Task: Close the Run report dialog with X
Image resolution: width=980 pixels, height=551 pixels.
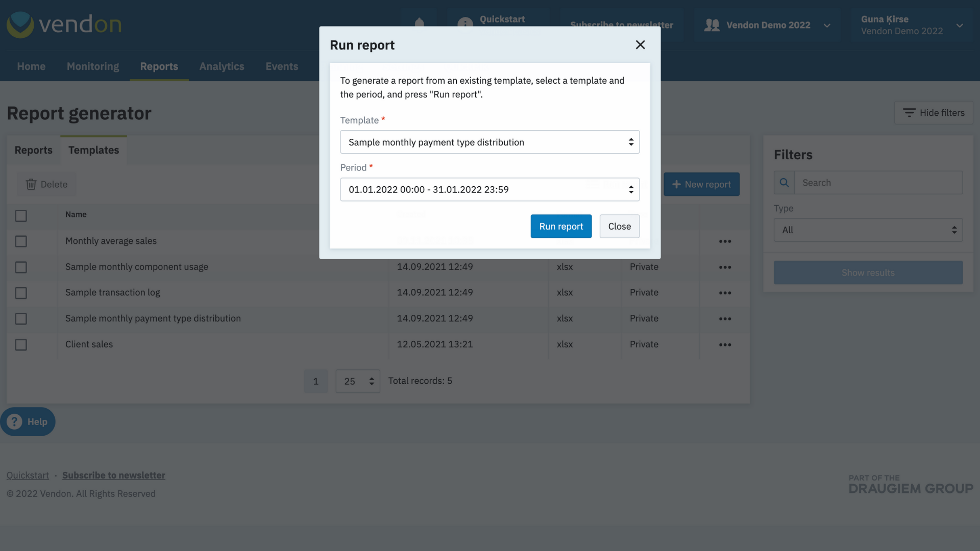Action: coord(640,45)
